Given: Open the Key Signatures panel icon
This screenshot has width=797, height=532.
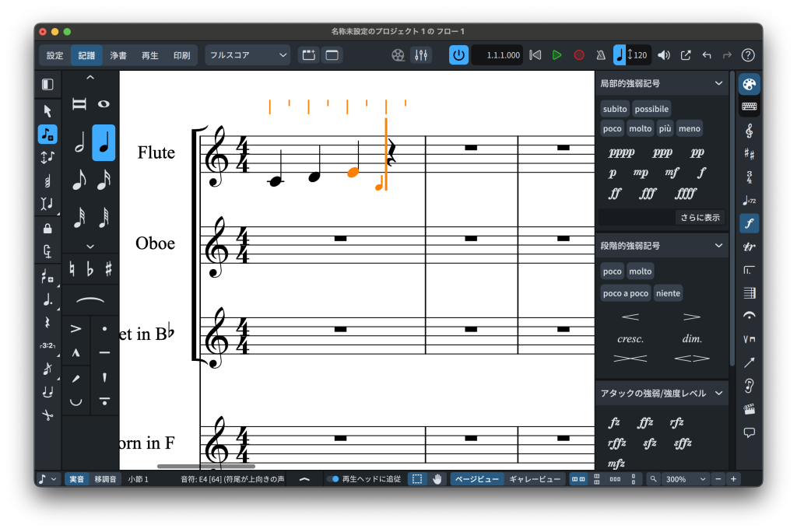Looking at the screenshot, I should coord(749,154).
